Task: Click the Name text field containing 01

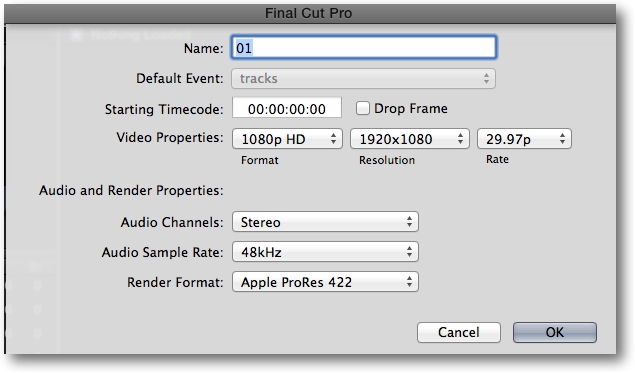Action: pos(364,48)
